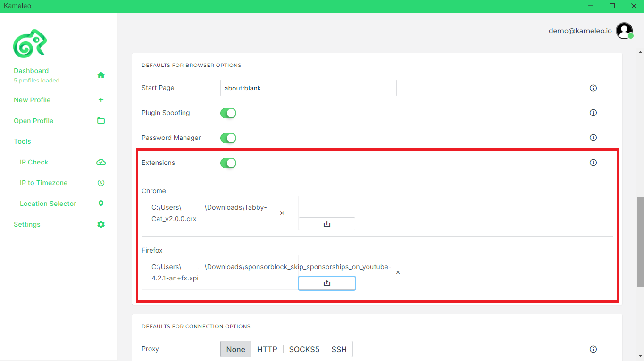The width and height of the screenshot is (644, 361).
Task: Click Tools in the sidebar
Action: click(x=22, y=141)
